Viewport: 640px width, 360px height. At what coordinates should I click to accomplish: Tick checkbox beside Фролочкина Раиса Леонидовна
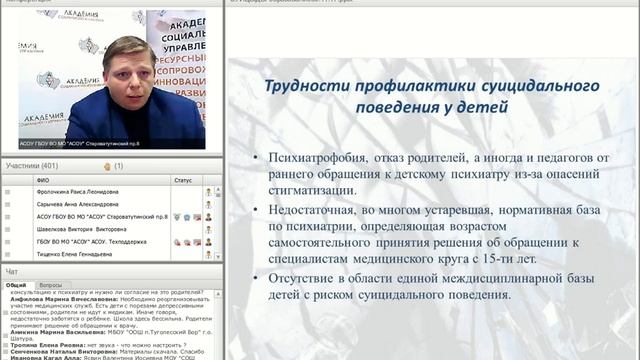(x=7, y=192)
